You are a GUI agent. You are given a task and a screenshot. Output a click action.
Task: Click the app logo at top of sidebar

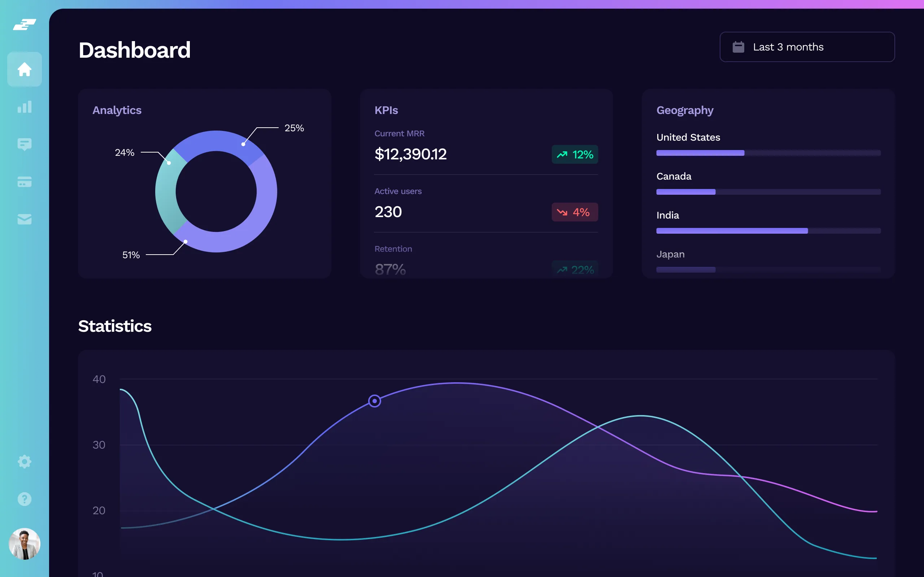[25, 25]
